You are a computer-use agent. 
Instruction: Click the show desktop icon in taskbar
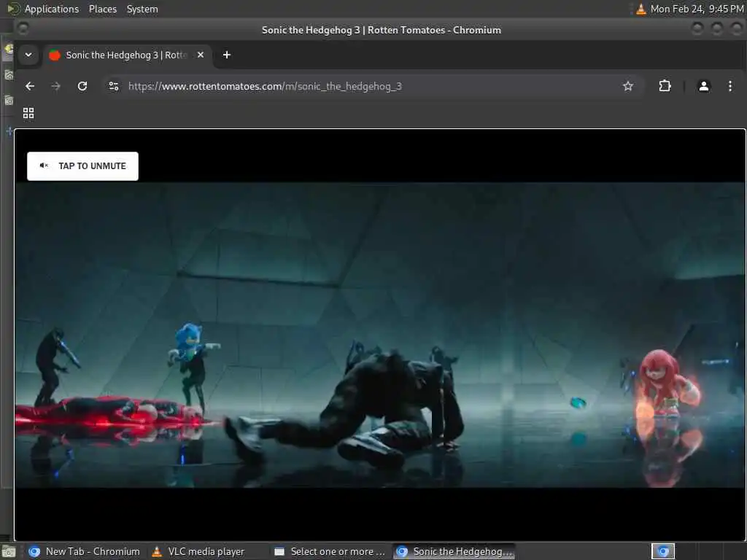8,553
